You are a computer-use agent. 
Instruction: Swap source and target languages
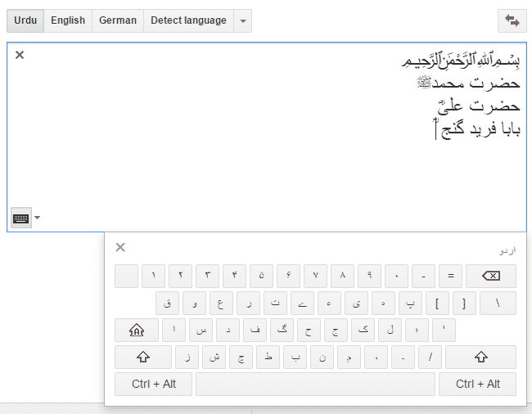point(512,20)
